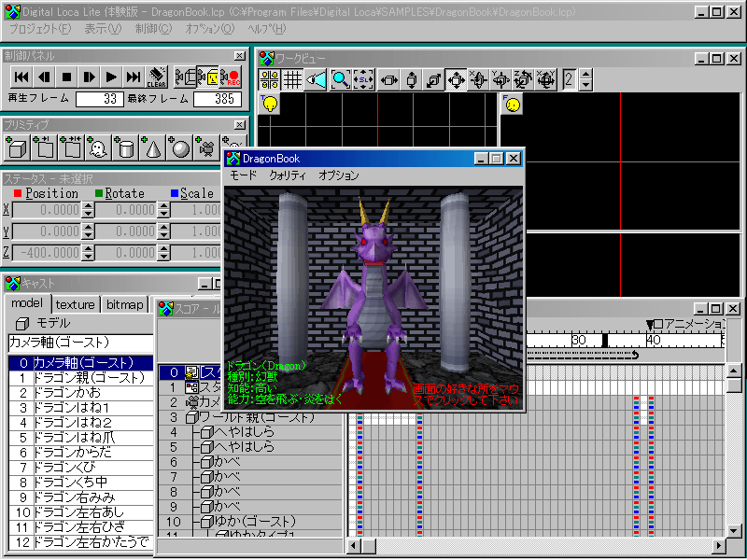Select ドラゴン右みみ in cast list
The height and width of the screenshot is (560, 747).
coord(81,497)
